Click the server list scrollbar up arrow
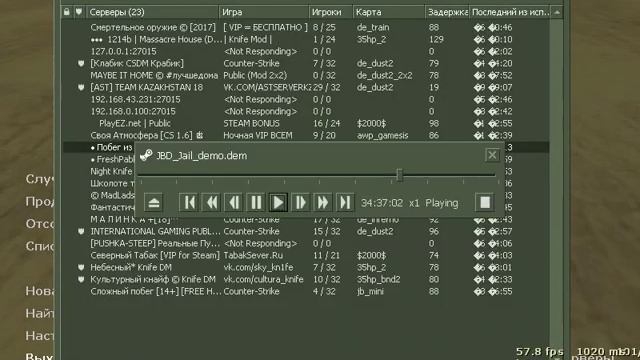The height and width of the screenshot is (360, 640). pos(557,12)
